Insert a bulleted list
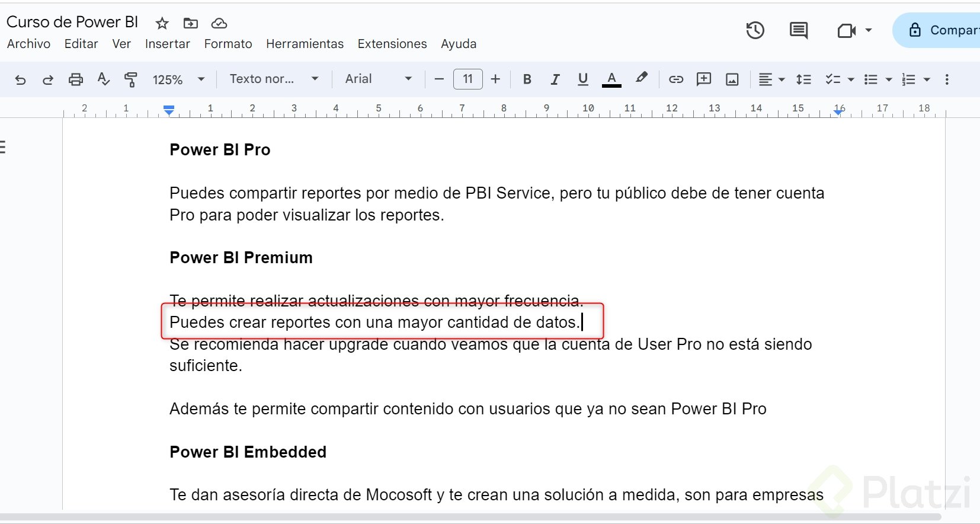This screenshot has height=524, width=980. pyautogui.click(x=871, y=79)
